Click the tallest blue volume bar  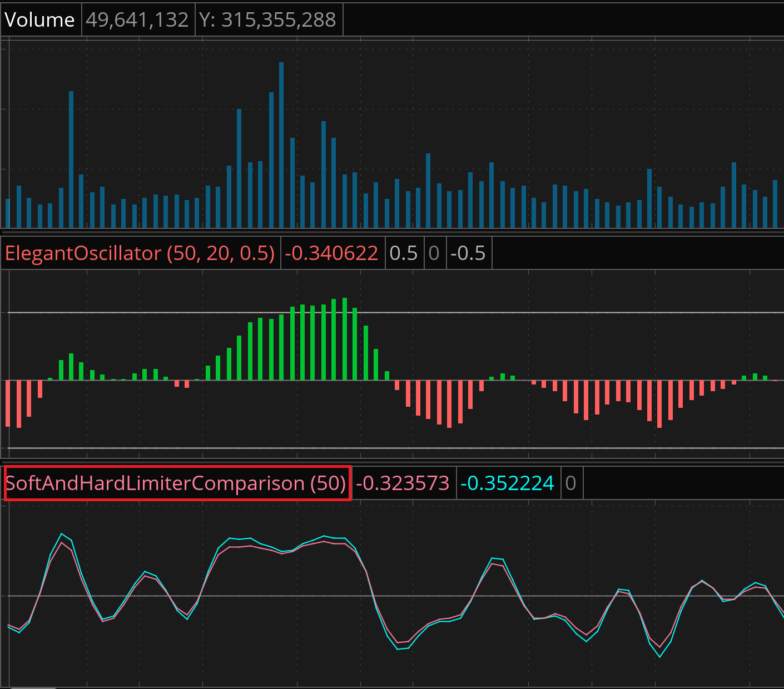[281, 144]
